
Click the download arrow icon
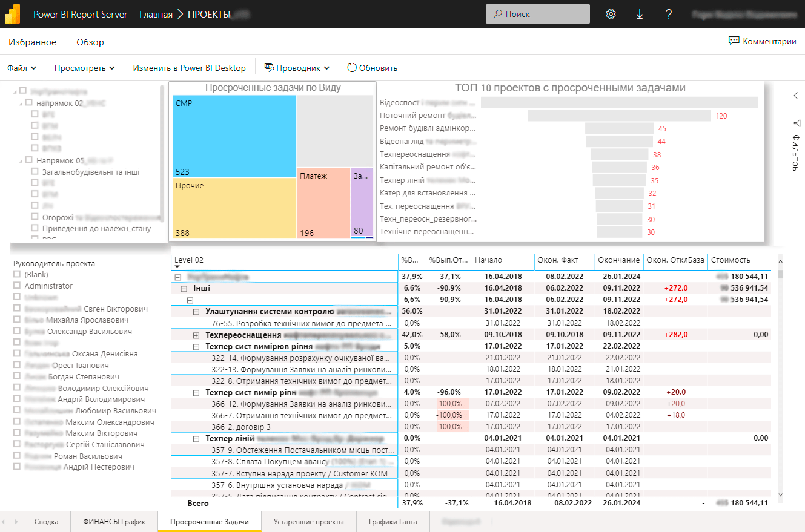click(x=640, y=14)
